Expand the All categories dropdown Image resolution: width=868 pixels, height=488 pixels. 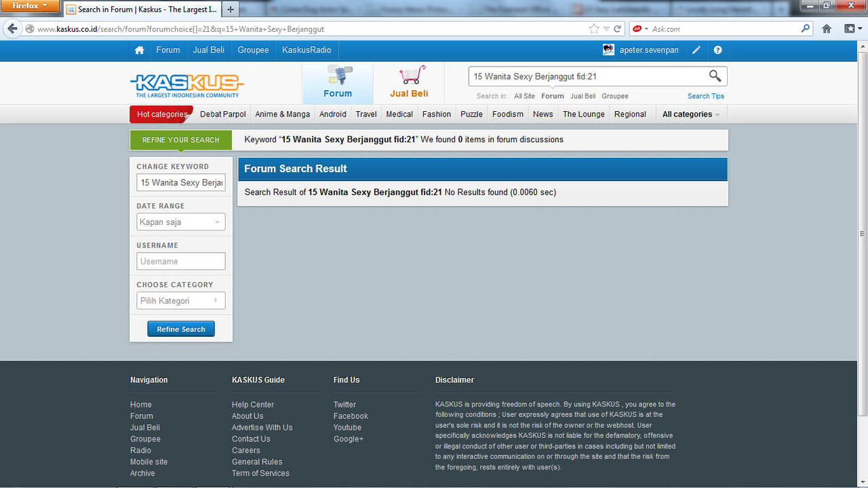[x=691, y=114]
